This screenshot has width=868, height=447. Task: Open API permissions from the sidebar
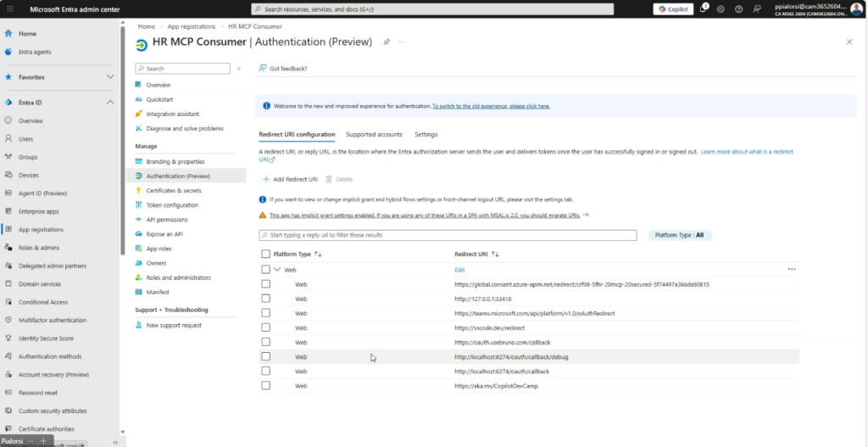coord(167,219)
